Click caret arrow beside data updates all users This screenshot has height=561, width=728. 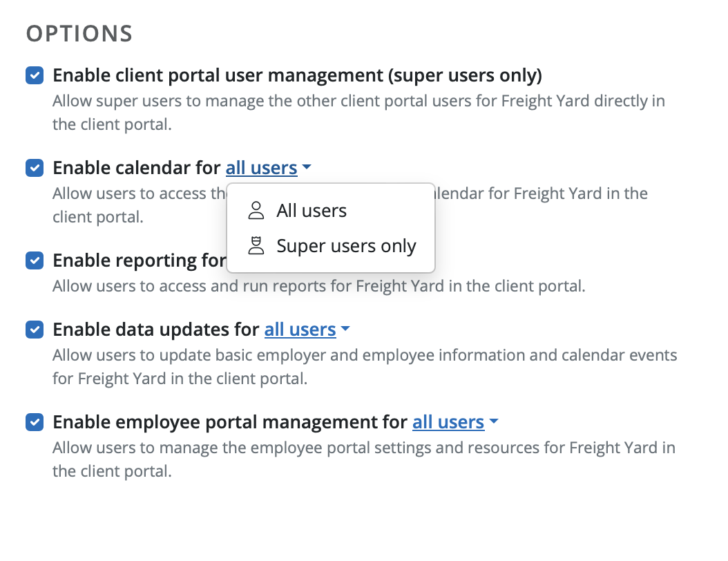pyautogui.click(x=346, y=330)
